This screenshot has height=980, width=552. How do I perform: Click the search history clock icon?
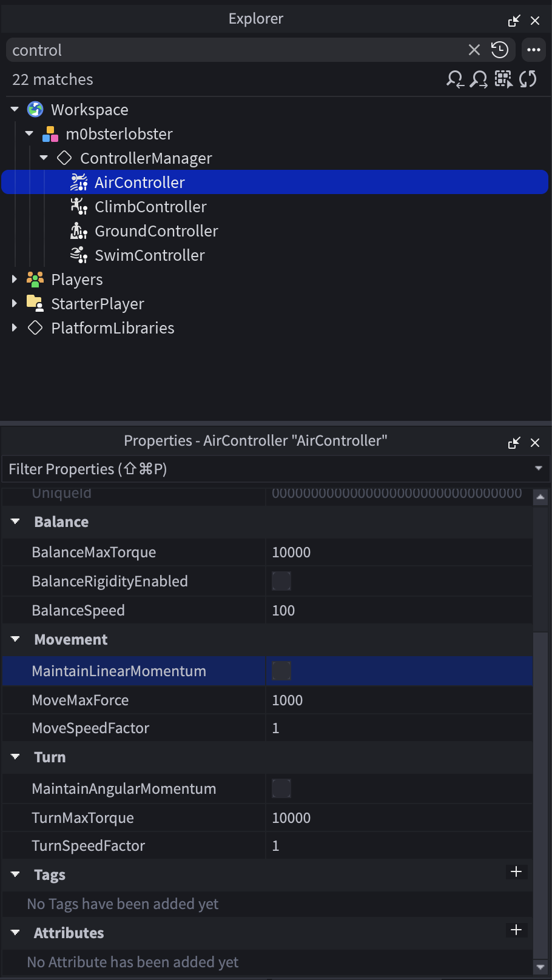coord(500,50)
